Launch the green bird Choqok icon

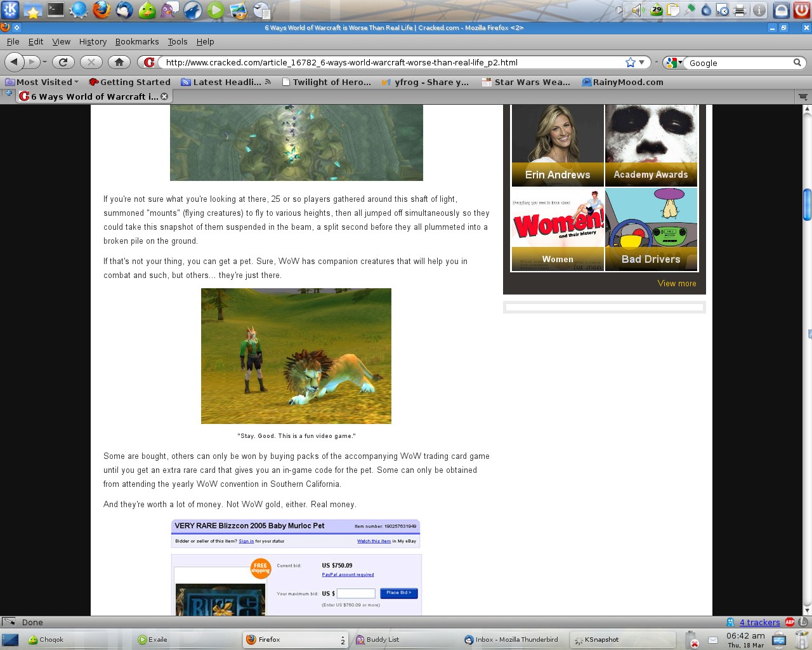pos(147,10)
